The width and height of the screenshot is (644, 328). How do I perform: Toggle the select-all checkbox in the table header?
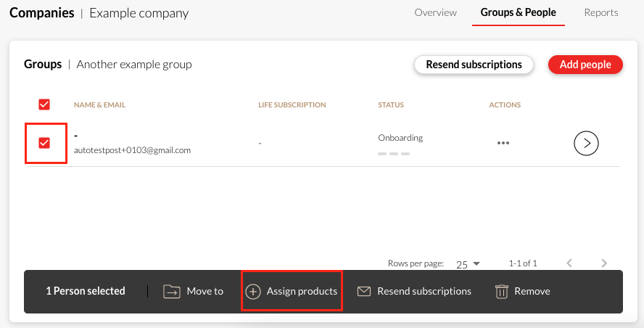pyautogui.click(x=44, y=104)
